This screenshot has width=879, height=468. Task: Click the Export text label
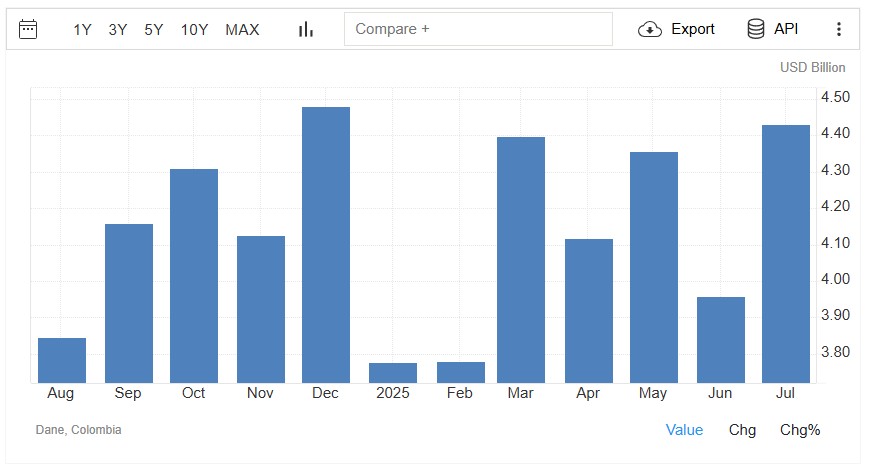point(693,29)
